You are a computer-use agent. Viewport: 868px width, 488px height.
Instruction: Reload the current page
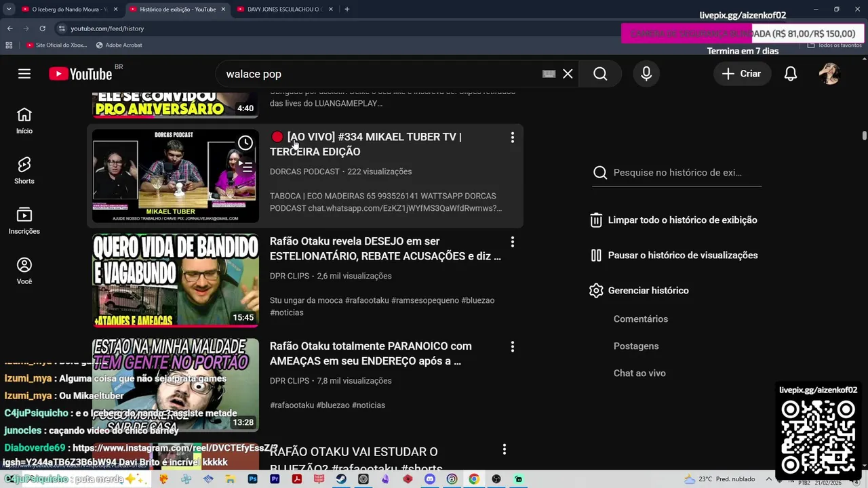(x=42, y=28)
